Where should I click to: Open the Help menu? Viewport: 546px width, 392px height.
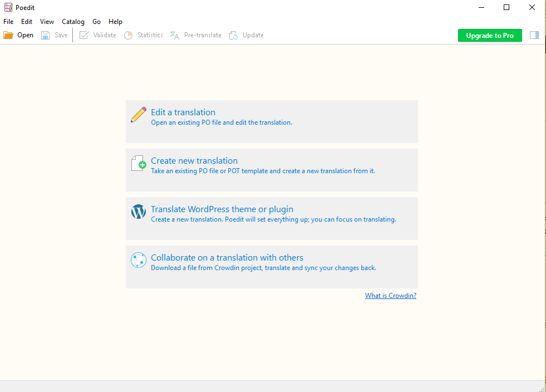[116, 22]
